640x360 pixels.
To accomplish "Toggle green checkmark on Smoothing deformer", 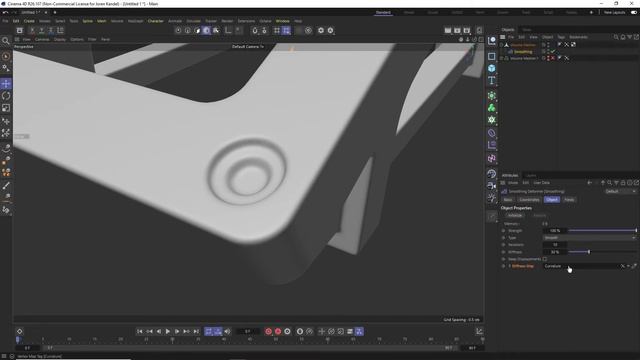I will coord(553,52).
